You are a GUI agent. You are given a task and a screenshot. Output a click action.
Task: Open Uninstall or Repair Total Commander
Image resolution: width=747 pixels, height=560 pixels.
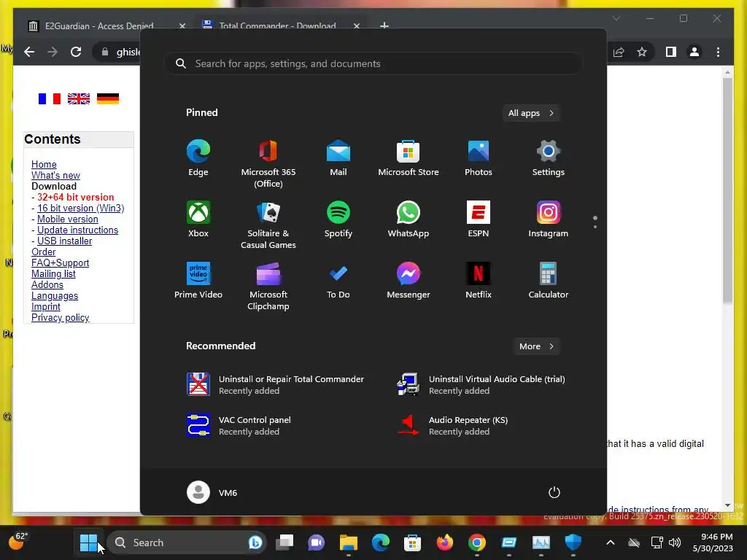[276, 384]
